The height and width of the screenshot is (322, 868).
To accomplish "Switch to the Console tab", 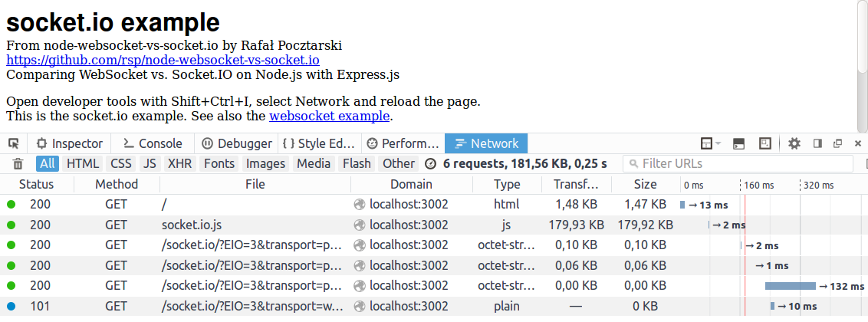I will (x=153, y=144).
